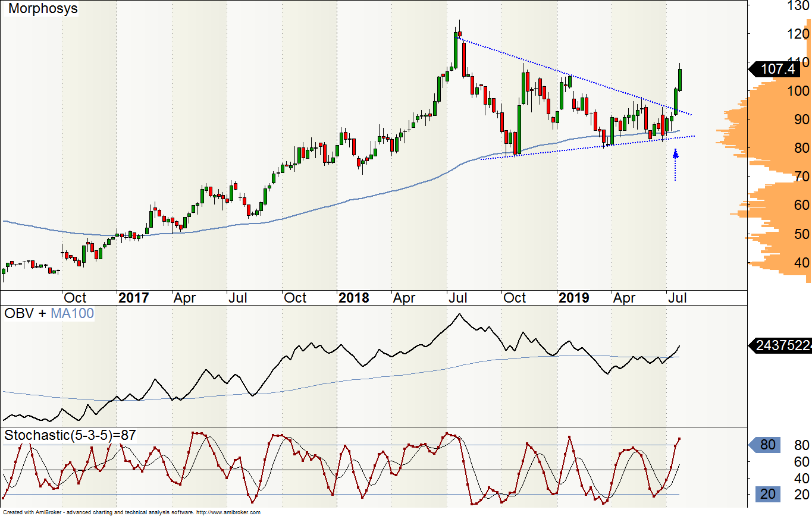812x516 pixels.
Task: Click the 60 stochastic axis label
Action: pos(801,462)
